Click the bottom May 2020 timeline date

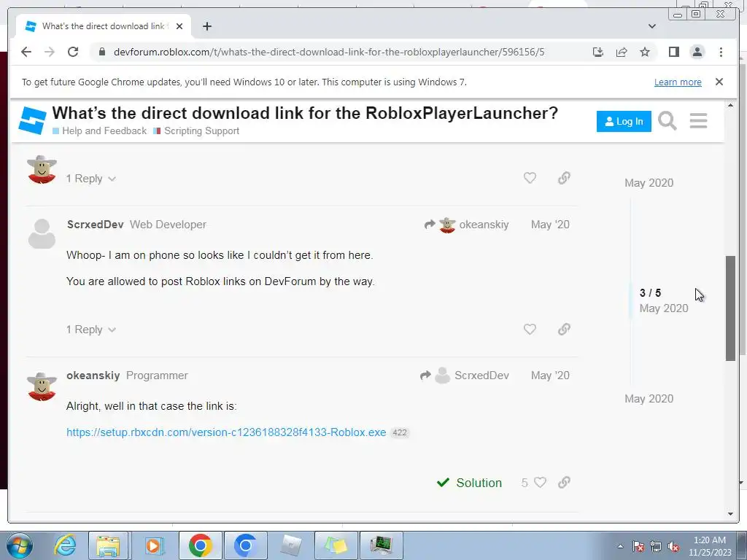pos(649,399)
